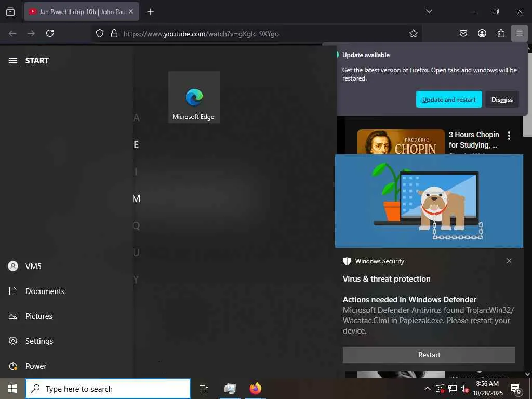Select the Jan Paweł II drip 10h tab
532x399 pixels.
(x=82, y=11)
